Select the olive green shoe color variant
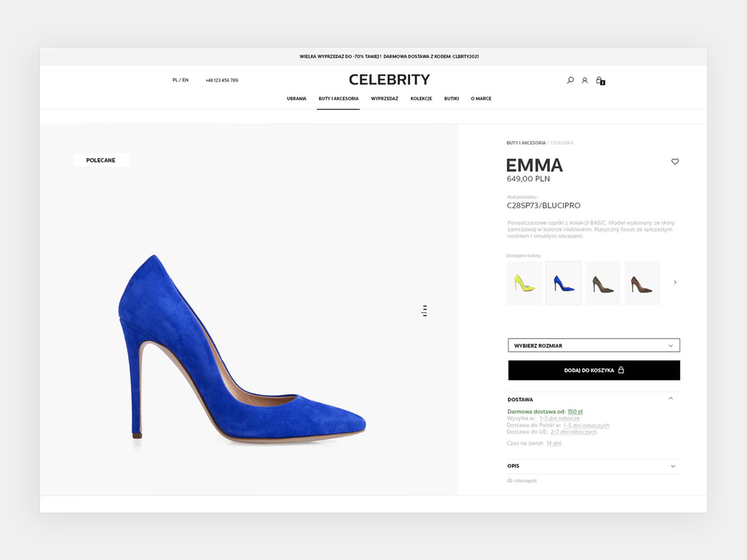The height and width of the screenshot is (560, 747). [x=603, y=283]
